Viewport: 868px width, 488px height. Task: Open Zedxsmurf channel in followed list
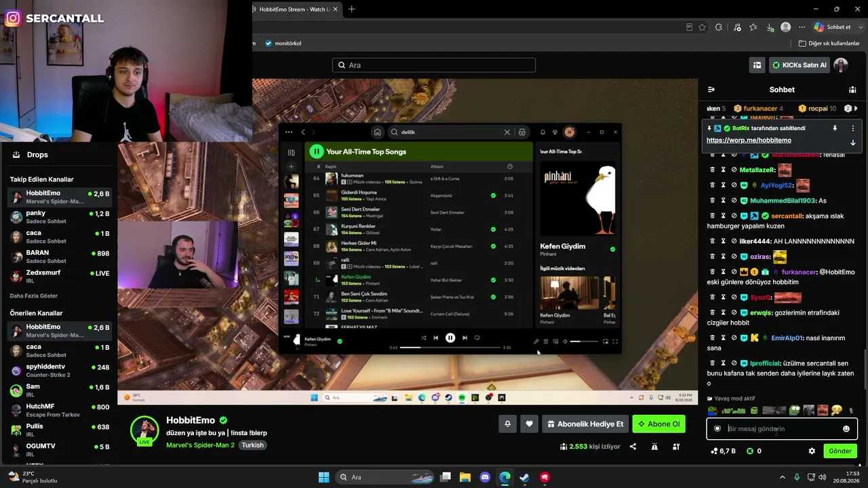tap(61, 276)
